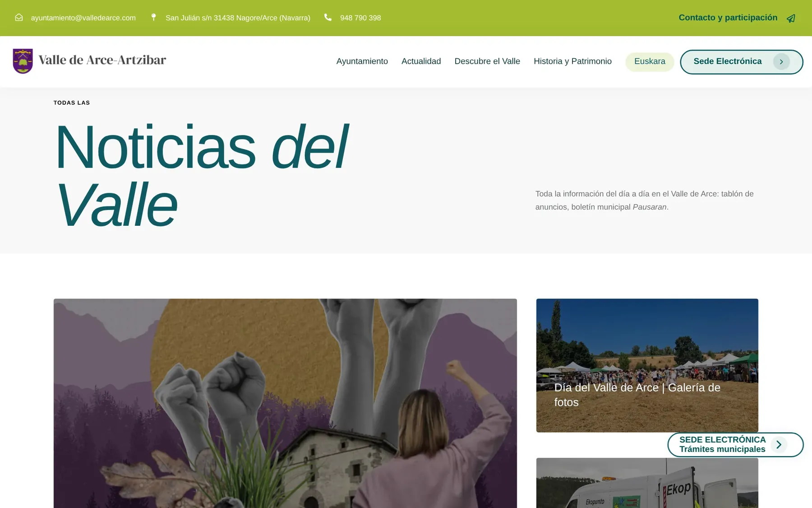Click the paper plane send icon
Viewport: 812px width, 508px height.
791,18
